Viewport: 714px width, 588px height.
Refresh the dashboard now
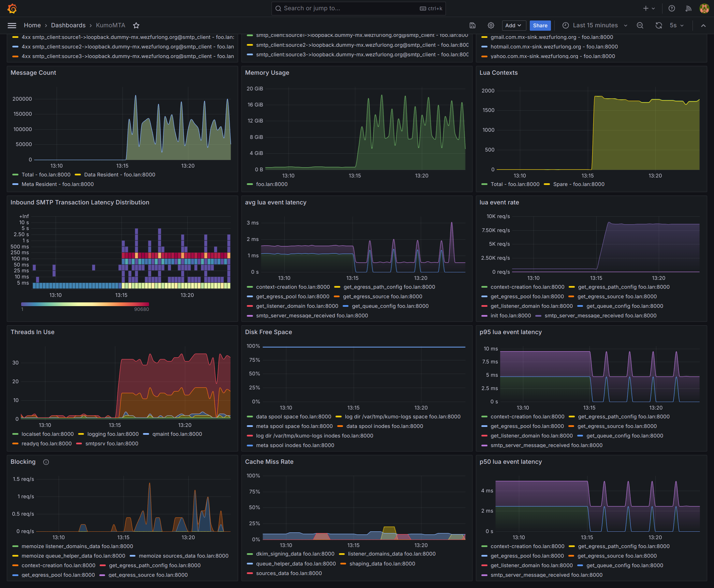659,26
